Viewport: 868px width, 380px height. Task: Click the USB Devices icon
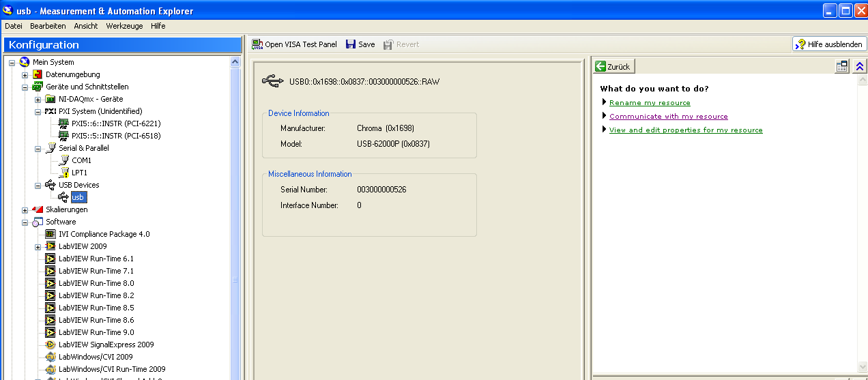click(50, 185)
